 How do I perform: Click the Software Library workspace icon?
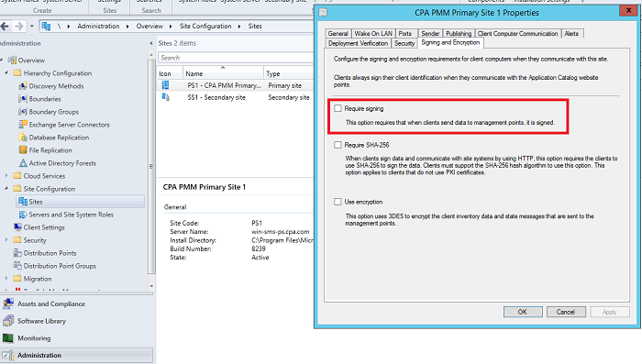[x=8, y=321]
